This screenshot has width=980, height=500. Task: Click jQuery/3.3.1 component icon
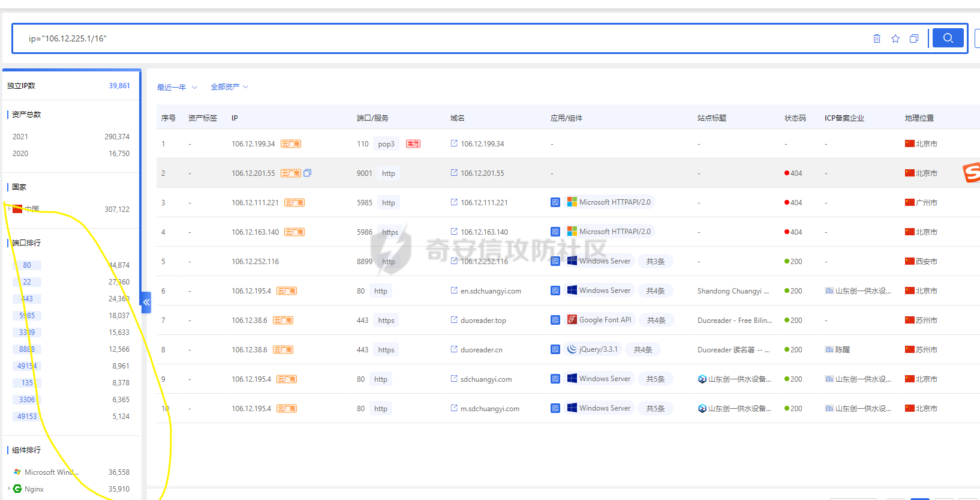pos(572,349)
